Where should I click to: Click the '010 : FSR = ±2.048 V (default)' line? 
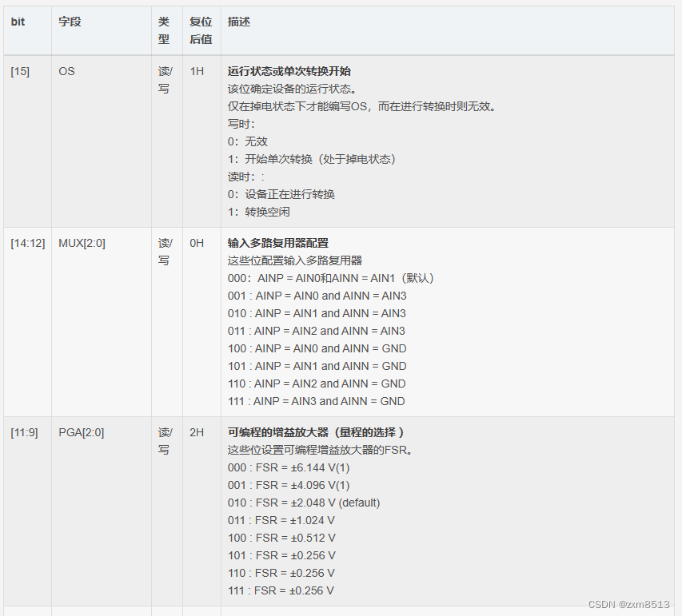(x=304, y=503)
